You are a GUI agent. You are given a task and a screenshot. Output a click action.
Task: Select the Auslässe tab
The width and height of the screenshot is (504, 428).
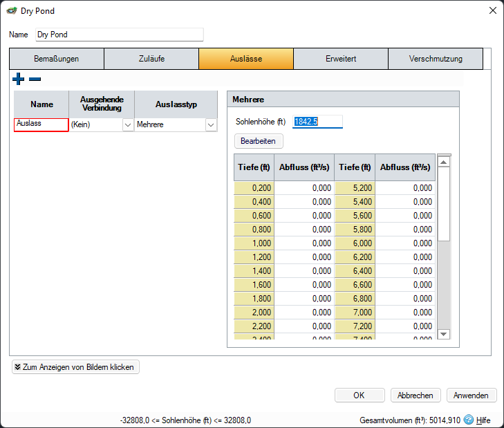point(246,59)
